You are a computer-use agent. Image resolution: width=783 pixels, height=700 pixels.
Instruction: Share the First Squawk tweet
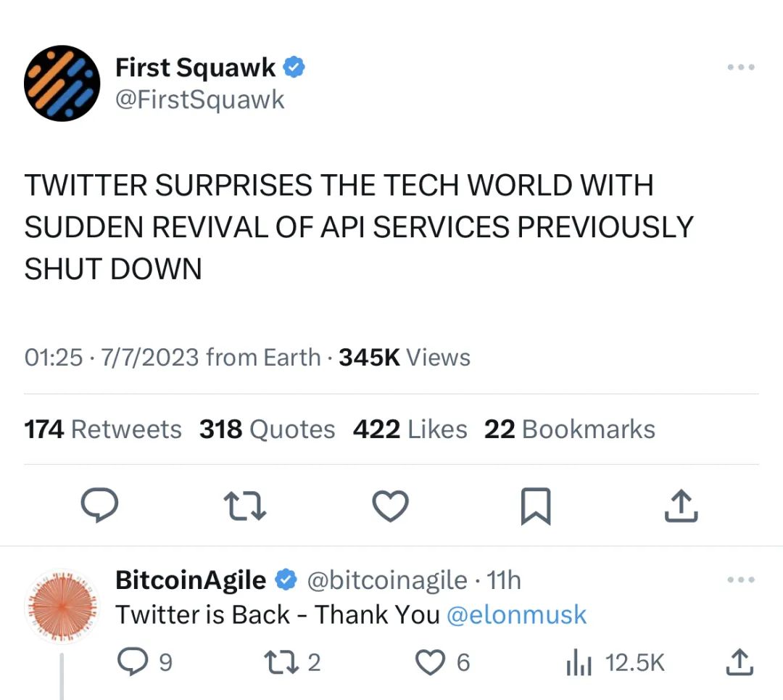[x=681, y=506]
